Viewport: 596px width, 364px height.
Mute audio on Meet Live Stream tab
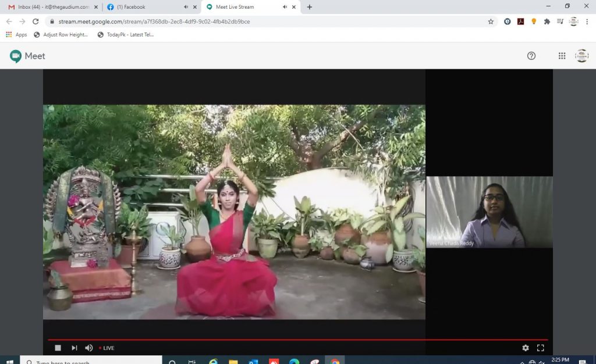click(285, 7)
